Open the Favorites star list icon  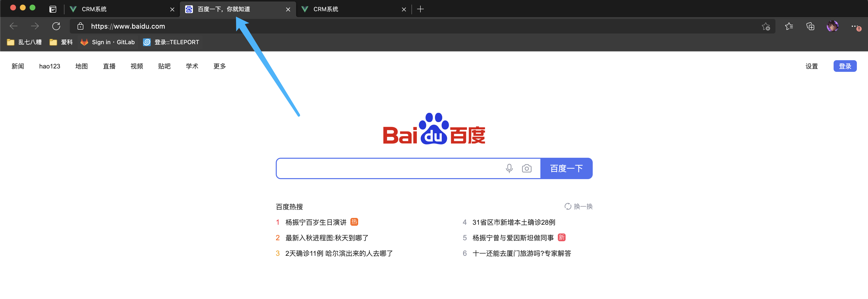point(789,26)
